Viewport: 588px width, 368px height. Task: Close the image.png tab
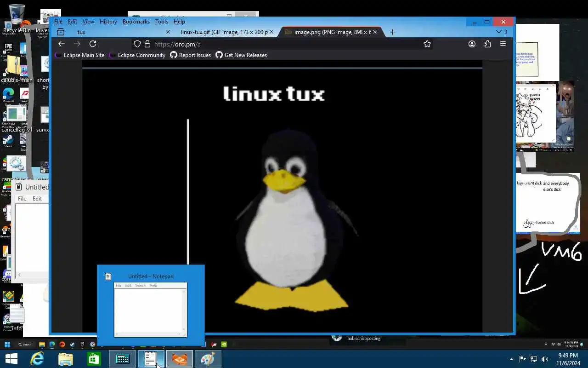click(x=375, y=32)
